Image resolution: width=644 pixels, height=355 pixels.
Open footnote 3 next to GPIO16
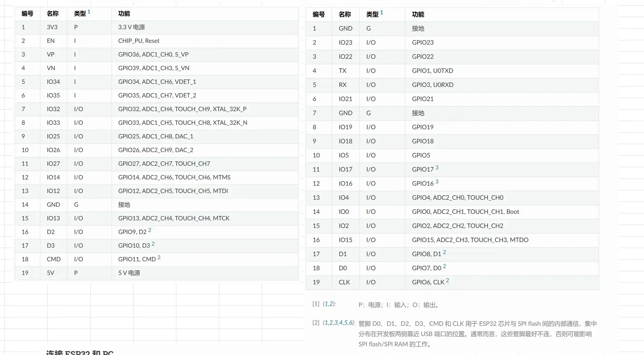[x=437, y=182]
